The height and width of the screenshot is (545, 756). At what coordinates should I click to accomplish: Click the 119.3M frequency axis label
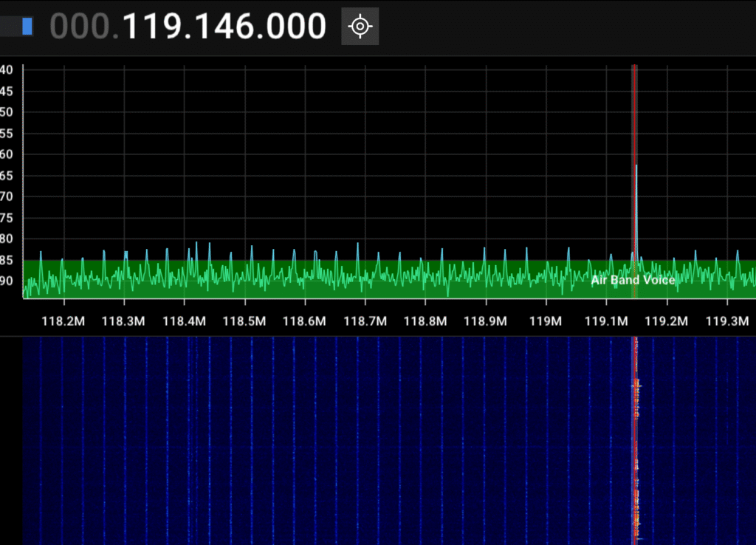tap(727, 321)
